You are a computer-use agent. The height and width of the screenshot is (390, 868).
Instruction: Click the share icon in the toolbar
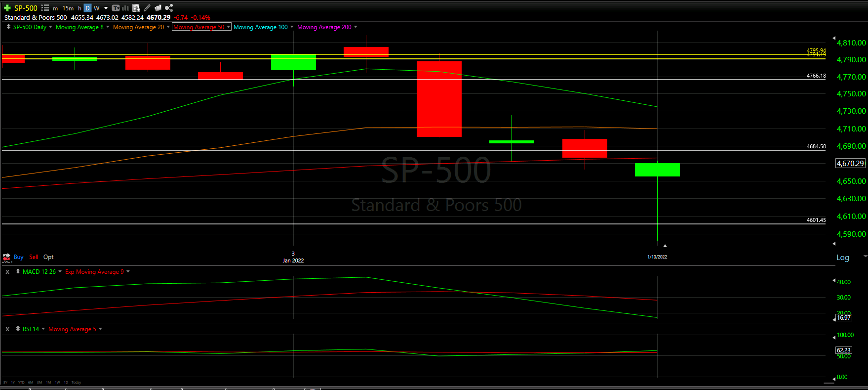[169, 8]
